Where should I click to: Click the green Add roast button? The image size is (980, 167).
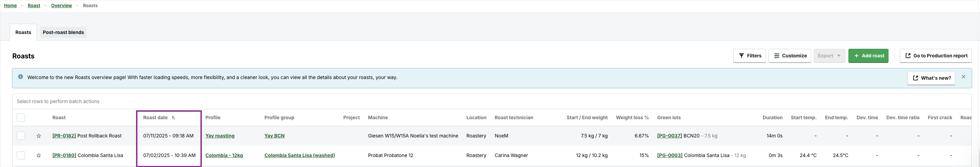868,56
